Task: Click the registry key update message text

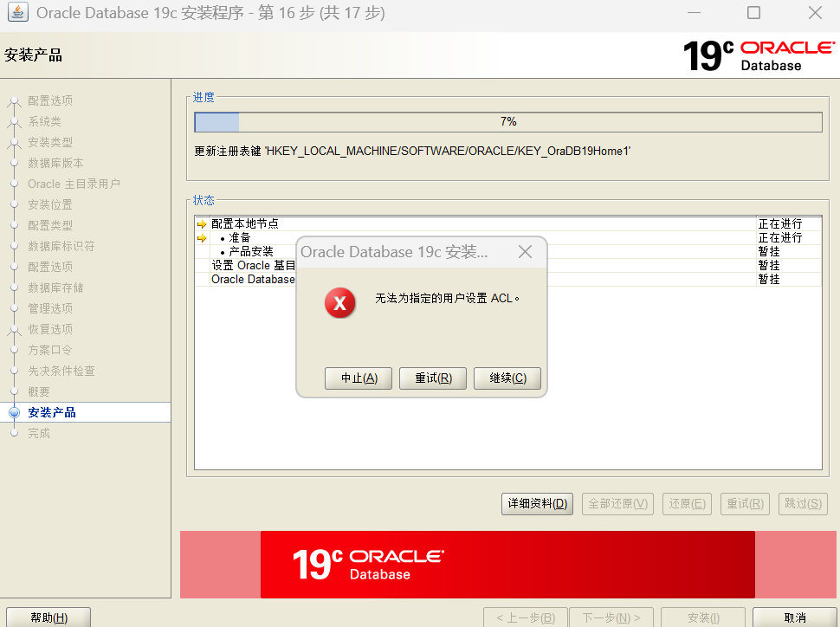Action: pyautogui.click(x=412, y=152)
